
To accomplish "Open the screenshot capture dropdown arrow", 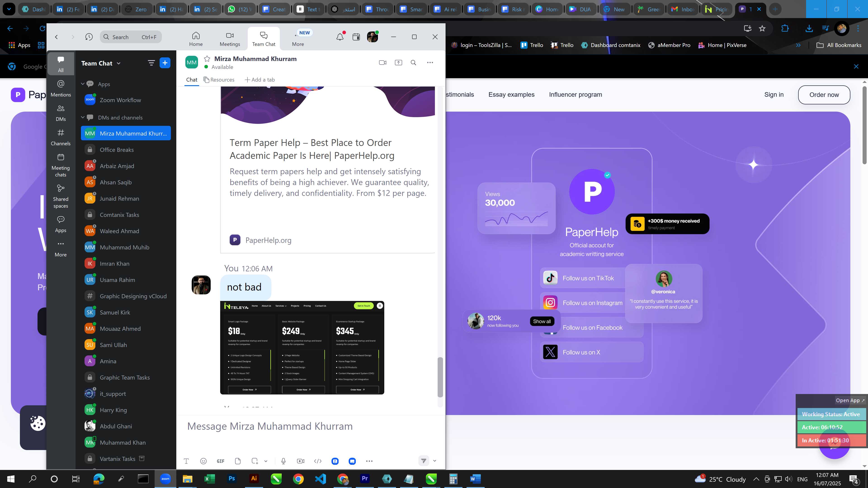I will tap(266, 461).
